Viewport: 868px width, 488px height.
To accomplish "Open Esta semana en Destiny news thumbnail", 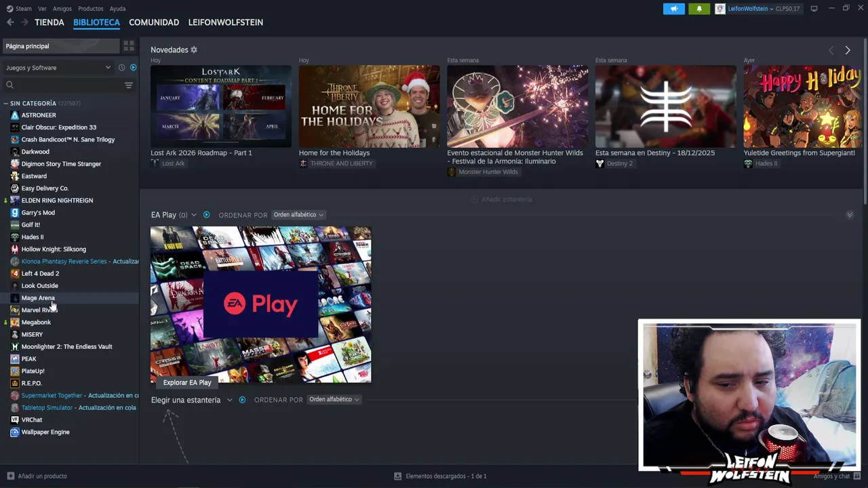I will (x=666, y=106).
